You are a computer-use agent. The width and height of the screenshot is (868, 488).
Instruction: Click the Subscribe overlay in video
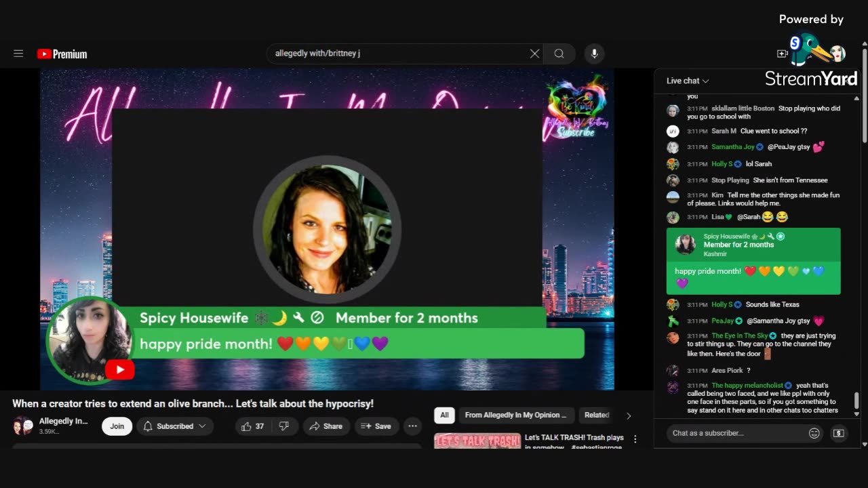[x=576, y=133]
